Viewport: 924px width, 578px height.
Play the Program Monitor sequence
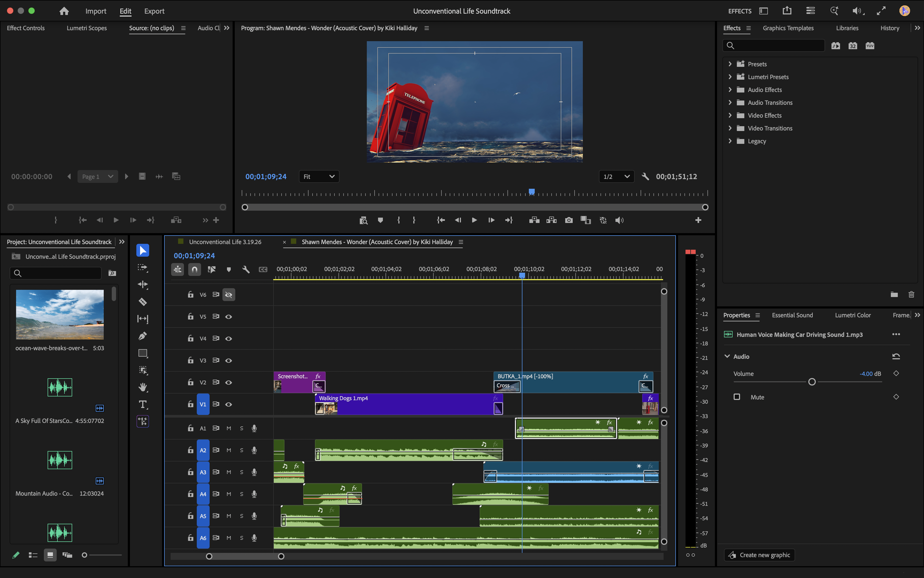[x=474, y=220]
